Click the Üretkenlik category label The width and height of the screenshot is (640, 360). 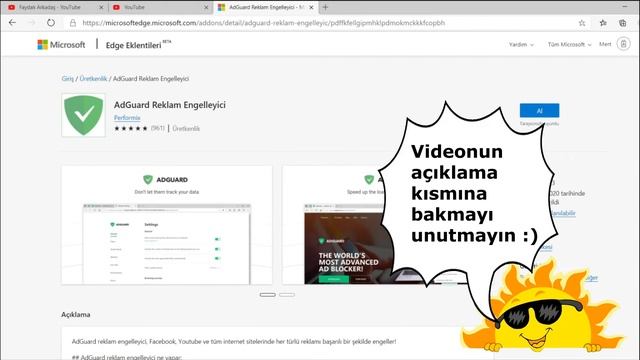coord(186,128)
